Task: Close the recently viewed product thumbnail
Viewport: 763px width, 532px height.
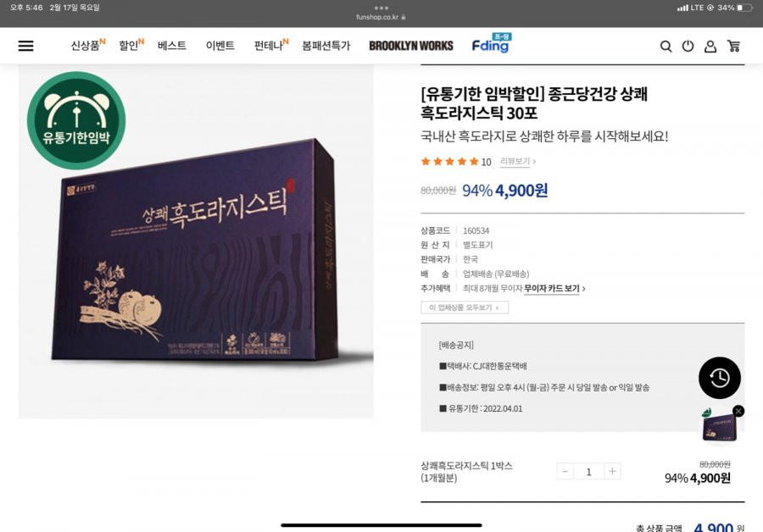Action: click(x=738, y=412)
